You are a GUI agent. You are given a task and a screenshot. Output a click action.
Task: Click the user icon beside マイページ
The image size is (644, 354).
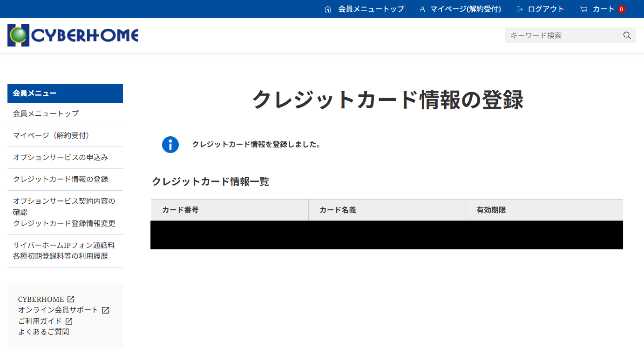[x=422, y=9]
